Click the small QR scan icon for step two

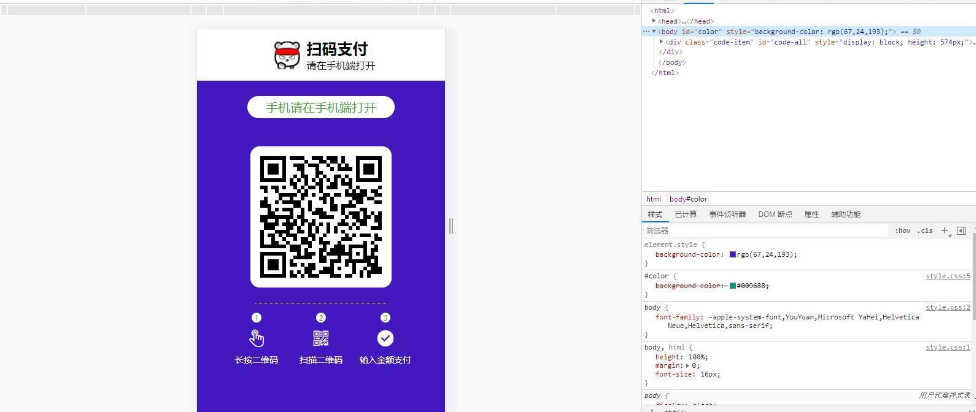(x=321, y=338)
